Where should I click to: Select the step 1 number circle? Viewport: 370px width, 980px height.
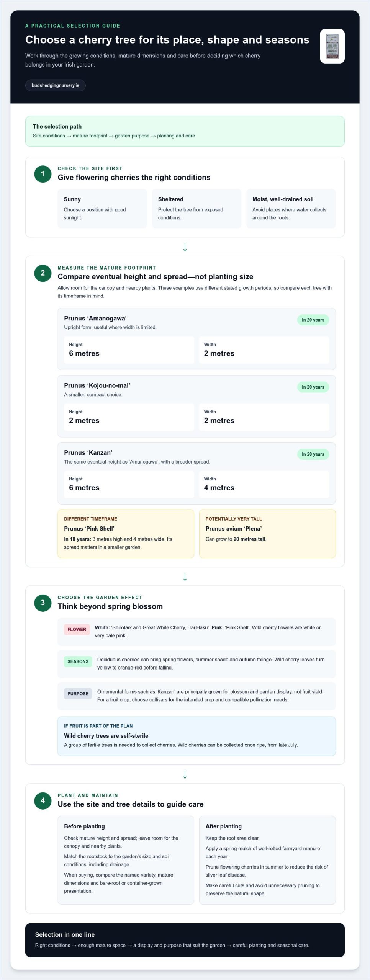click(x=43, y=174)
